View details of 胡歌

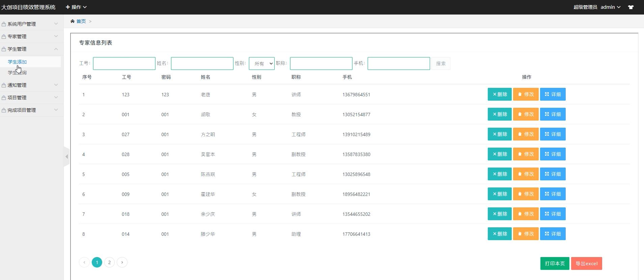[x=553, y=114]
